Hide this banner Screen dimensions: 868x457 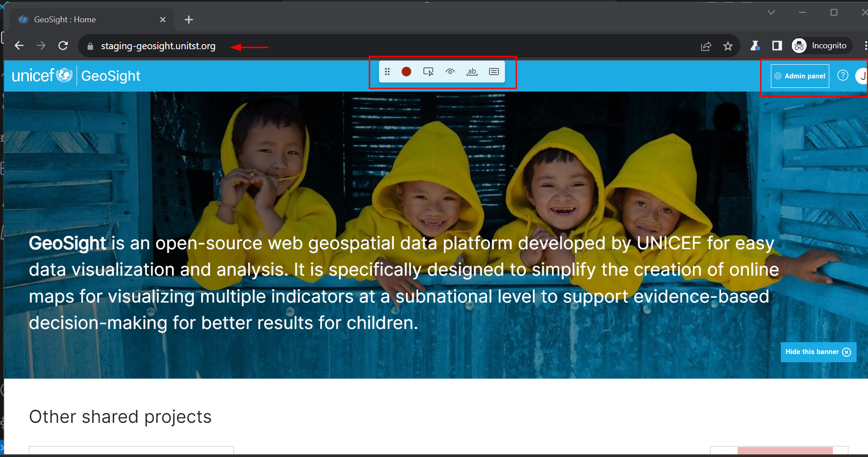[x=818, y=352]
